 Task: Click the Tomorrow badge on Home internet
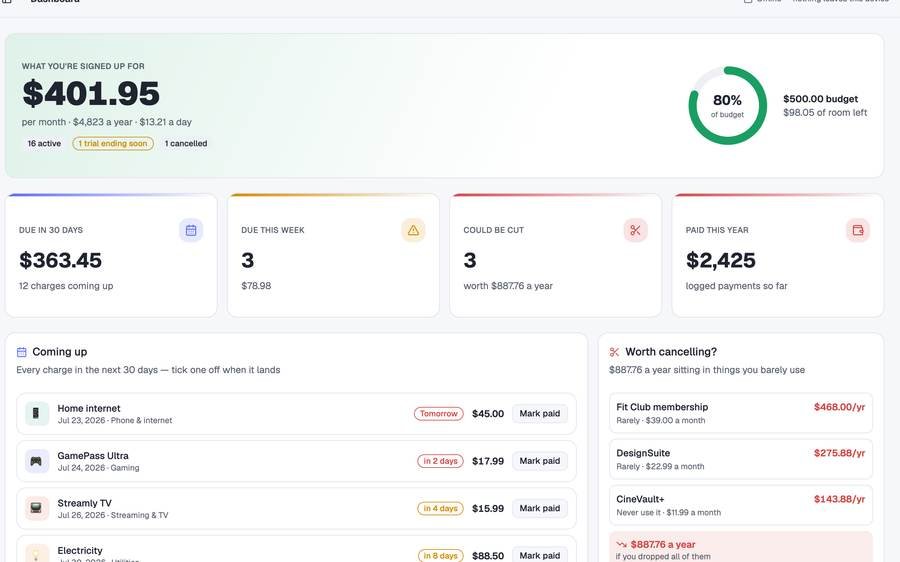(439, 413)
